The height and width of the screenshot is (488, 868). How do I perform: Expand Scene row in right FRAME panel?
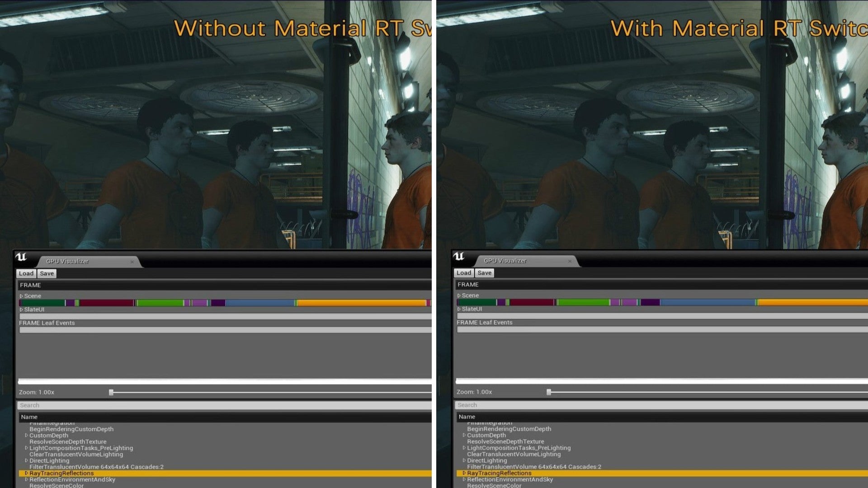click(459, 296)
